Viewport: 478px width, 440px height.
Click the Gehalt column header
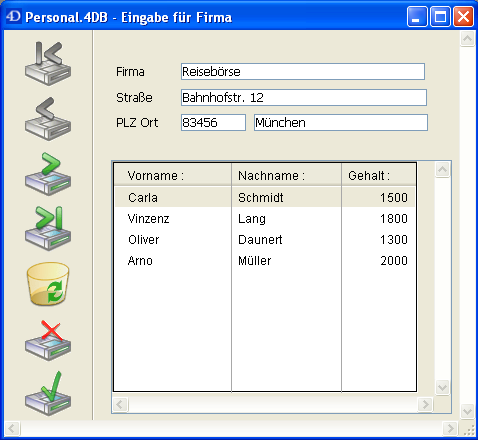pos(379,175)
